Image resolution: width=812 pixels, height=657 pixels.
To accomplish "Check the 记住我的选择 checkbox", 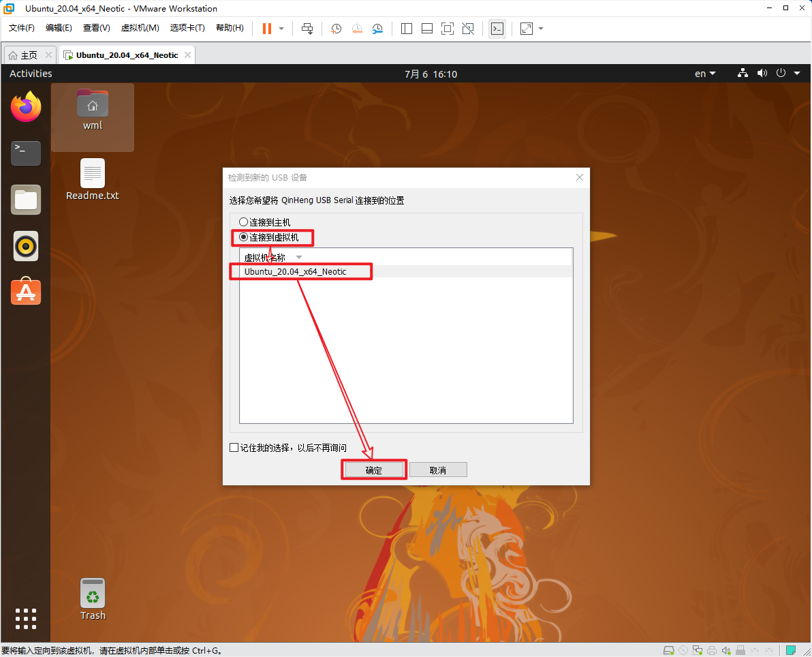I will click(x=234, y=448).
